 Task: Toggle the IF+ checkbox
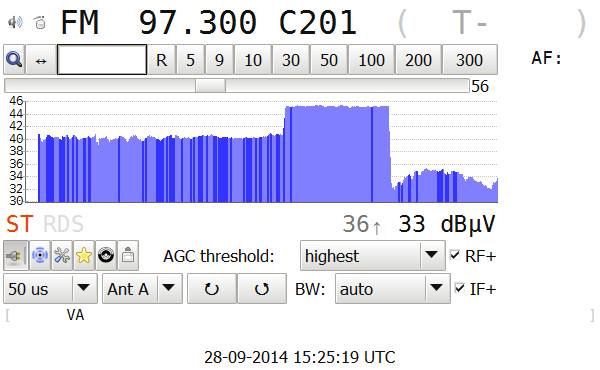coord(460,288)
